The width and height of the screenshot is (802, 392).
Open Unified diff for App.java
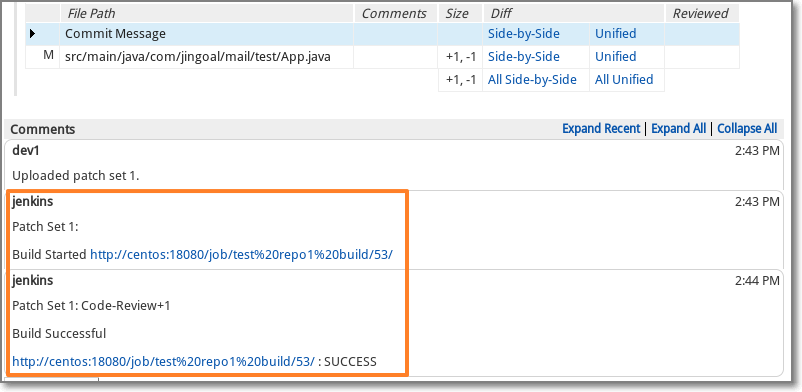pos(615,57)
